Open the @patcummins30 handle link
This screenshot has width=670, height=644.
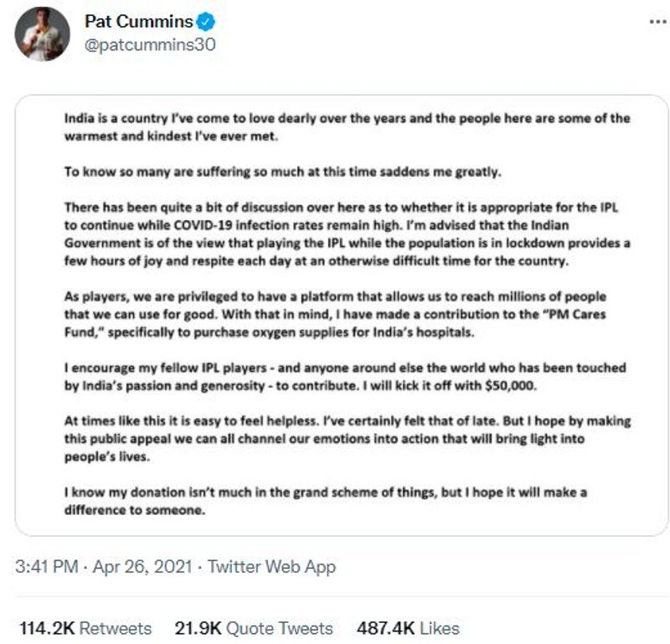[149, 45]
